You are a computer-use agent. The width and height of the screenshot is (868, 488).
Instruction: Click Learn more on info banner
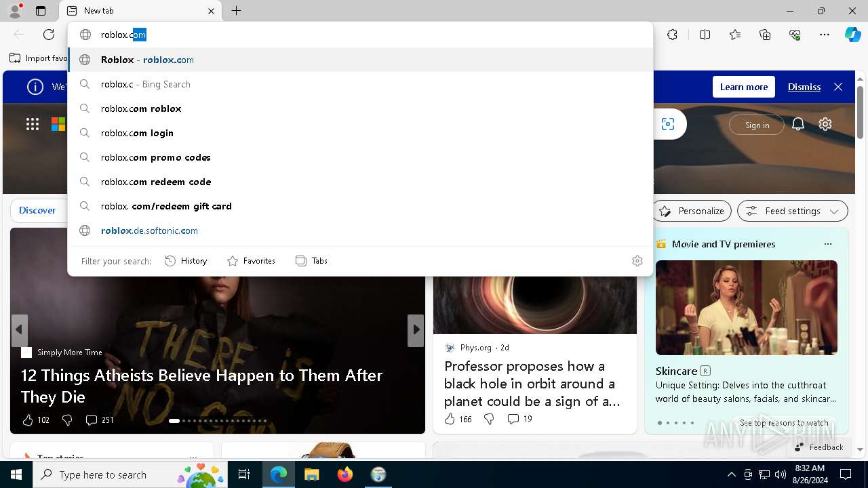[x=743, y=87]
